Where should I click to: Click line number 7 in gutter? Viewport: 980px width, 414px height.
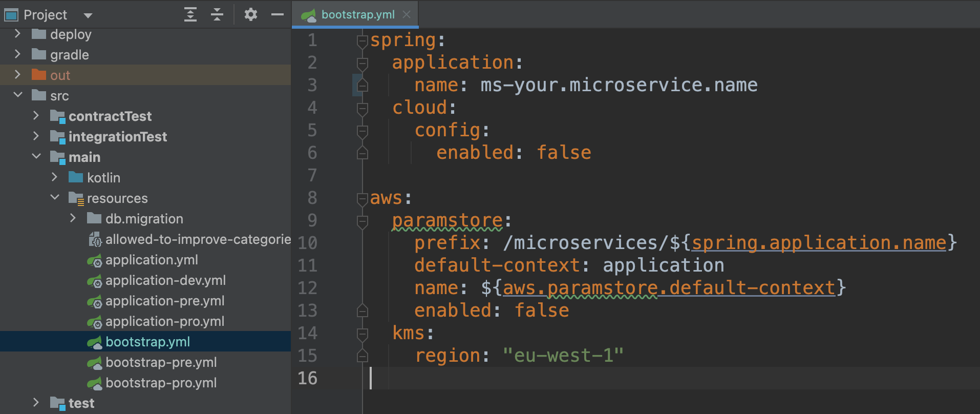[312, 175]
